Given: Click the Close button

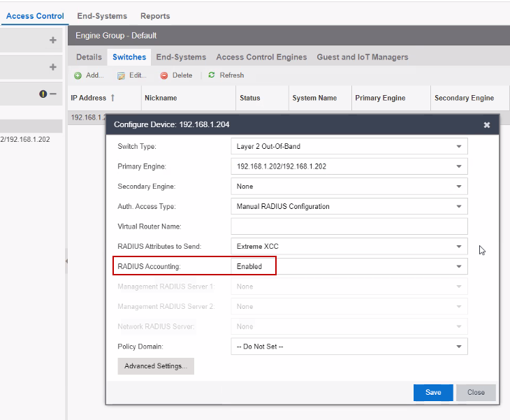Looking at the screenshot, I should coord(476,392).
